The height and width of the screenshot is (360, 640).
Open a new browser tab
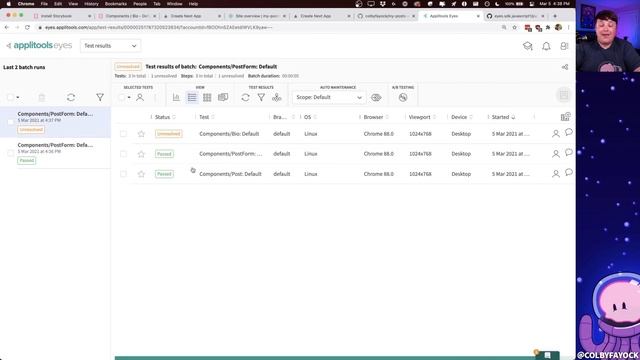[555, 16]
